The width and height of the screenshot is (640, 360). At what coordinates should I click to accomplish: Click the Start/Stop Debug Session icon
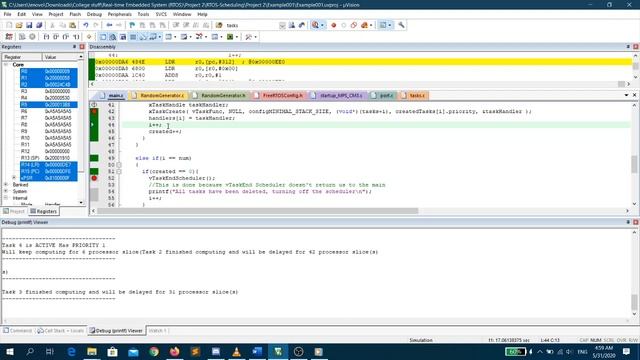(x=316, y=25)
